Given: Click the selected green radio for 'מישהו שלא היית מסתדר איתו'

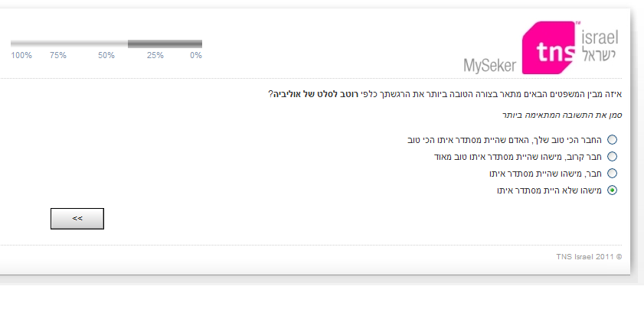Looking at the screenshot, I should coord(612,190).
